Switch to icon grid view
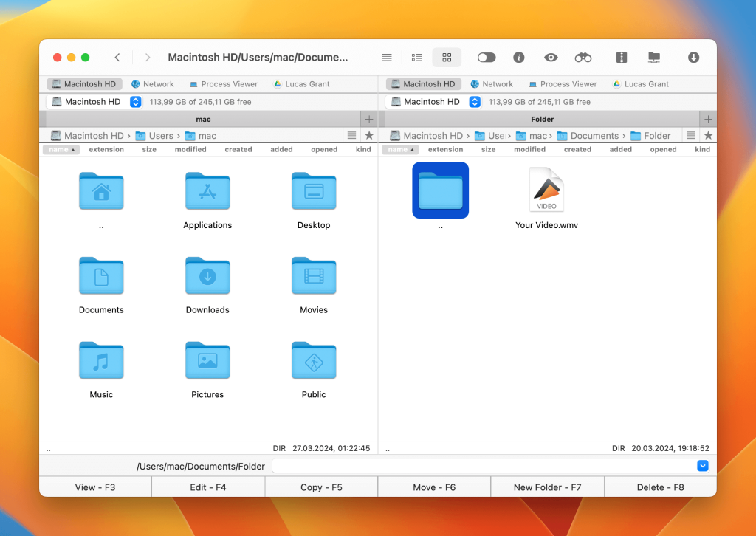The width and height of the screenshot is (756, 536). [447, 58]
